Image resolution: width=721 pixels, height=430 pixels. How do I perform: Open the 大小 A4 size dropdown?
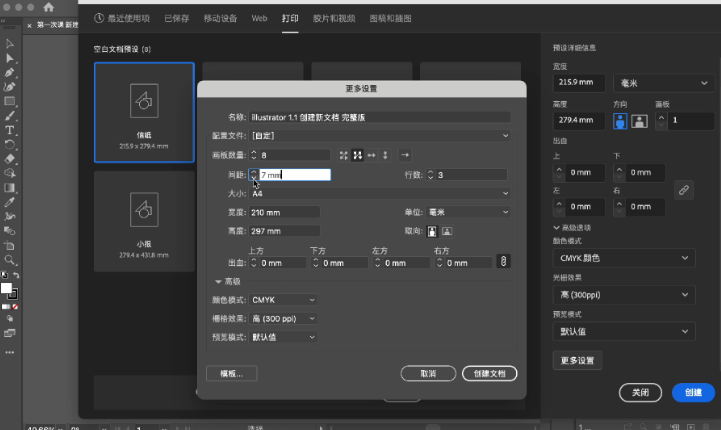(x=380, y=193)
